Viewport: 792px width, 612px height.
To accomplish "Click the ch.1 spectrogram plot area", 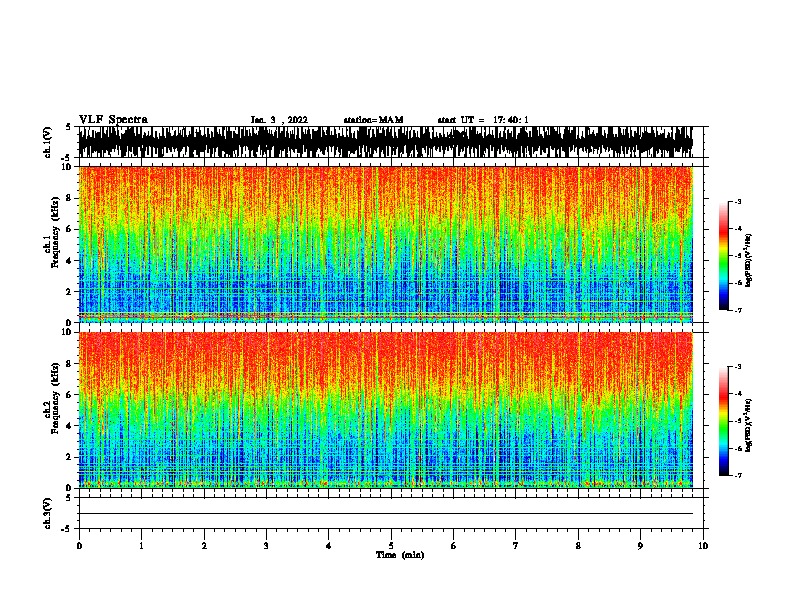I will coord(386,244).
